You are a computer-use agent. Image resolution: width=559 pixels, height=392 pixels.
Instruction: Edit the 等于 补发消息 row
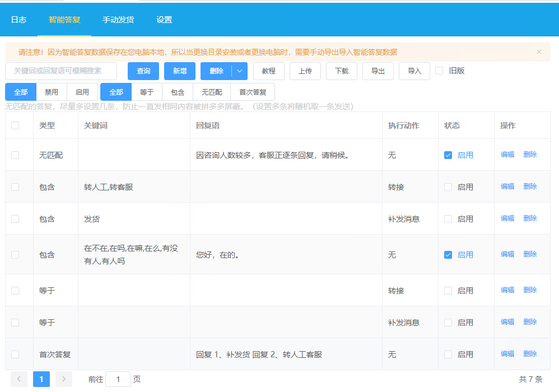507,322
